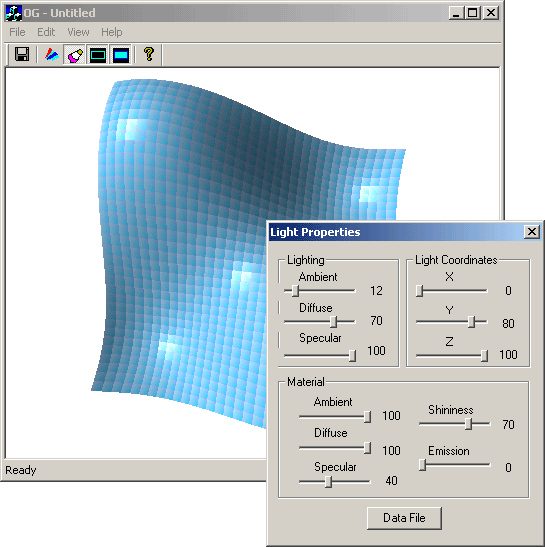Open the View menu
Image resolution: width=545 pixels, height=547 pixels.
pos(78,32)
